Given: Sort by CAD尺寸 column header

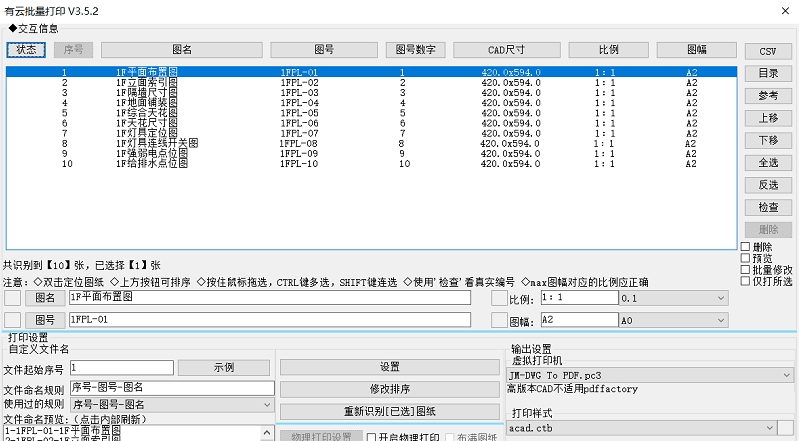Looking at the screenshot, I should pyautogui.click(x=507, y=50).
